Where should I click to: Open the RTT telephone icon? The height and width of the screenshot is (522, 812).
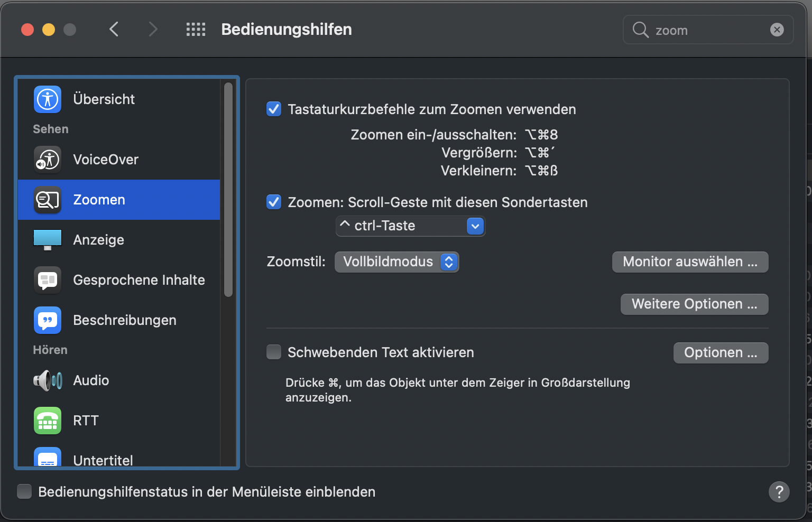48,421
